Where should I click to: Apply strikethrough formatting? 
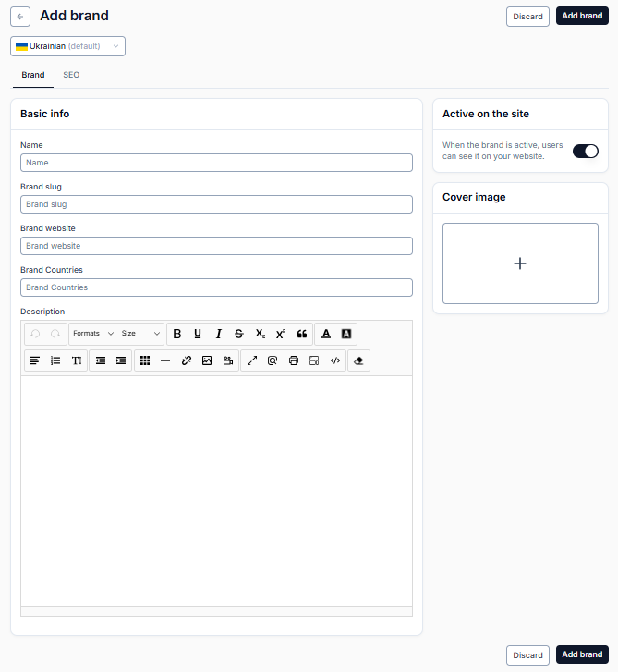(x=239, y=334)
